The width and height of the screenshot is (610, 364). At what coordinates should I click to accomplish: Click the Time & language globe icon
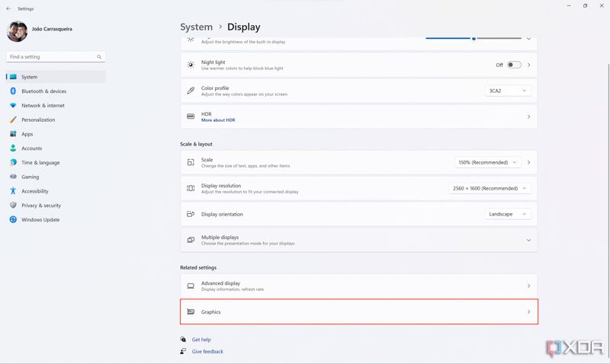[x=13, y=162]
